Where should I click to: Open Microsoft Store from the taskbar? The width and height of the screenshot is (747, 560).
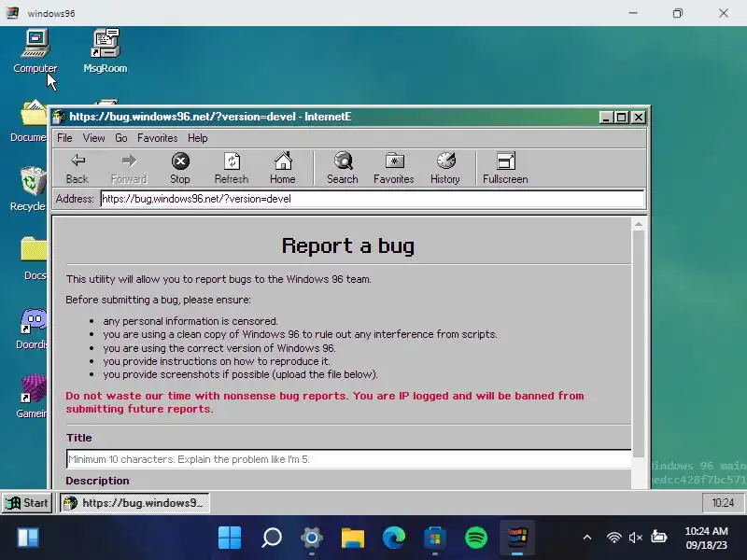coord(435,538)
